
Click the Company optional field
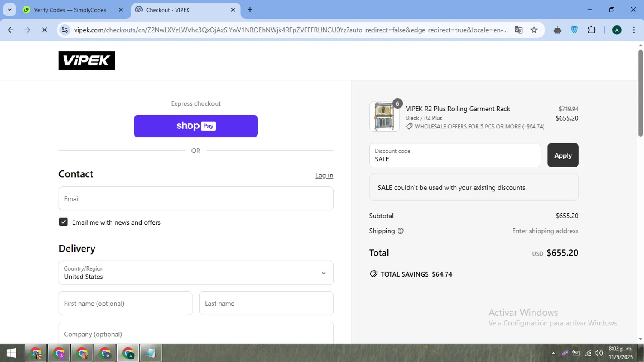[x=196, y=333]
